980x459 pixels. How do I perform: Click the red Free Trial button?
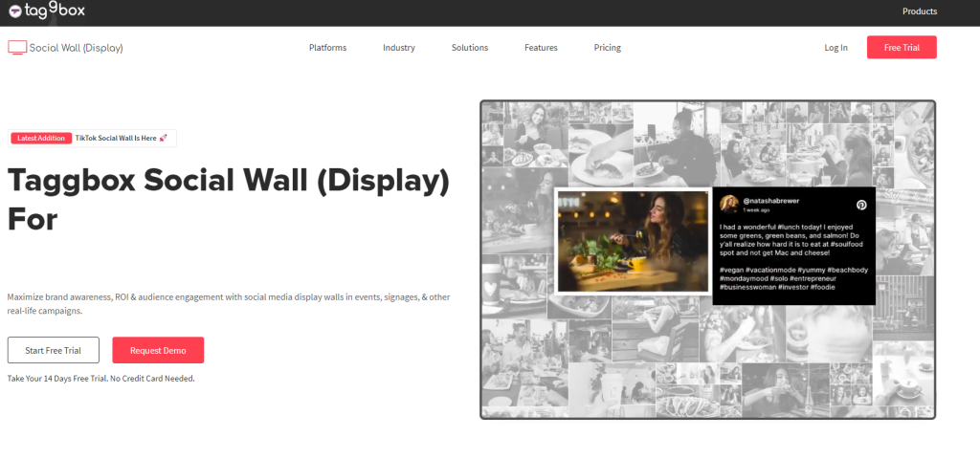click(x=902, y=48)
